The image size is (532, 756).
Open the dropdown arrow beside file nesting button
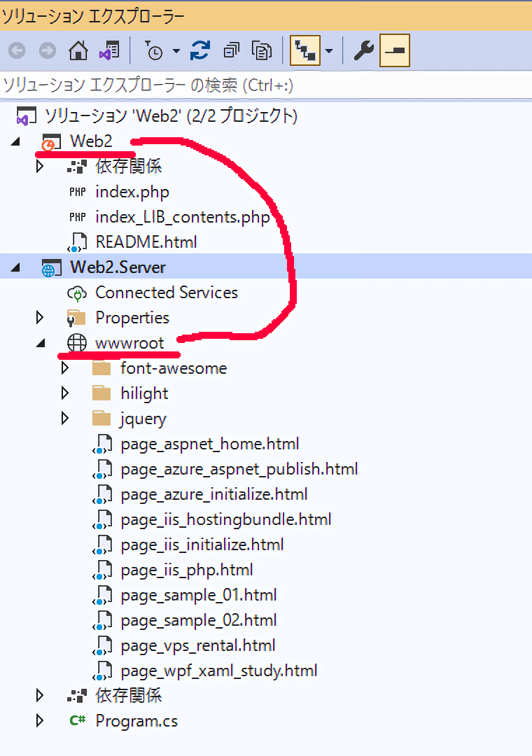click(x=328, y=51)
